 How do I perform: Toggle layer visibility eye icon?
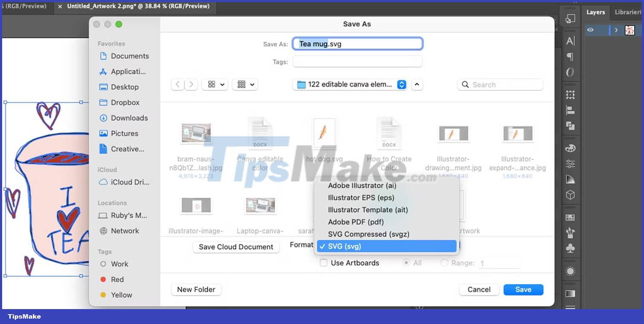pos(590,30)
